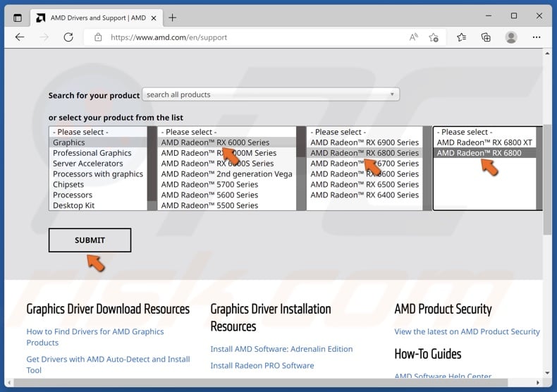The height and width of the screenshot is (392, 557).
Task: Choose AMD Radeon RX 6000 Series
Action: pos(226,142)
